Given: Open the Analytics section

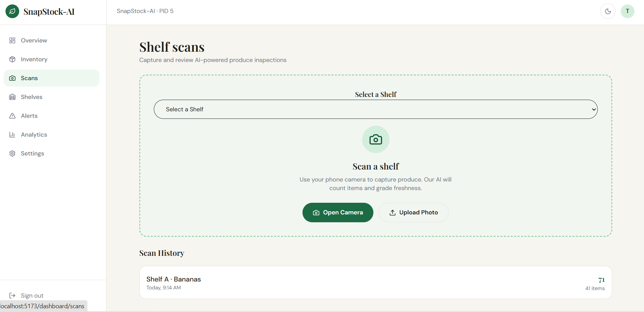Looking at the screenshot, I should point(51,135).
